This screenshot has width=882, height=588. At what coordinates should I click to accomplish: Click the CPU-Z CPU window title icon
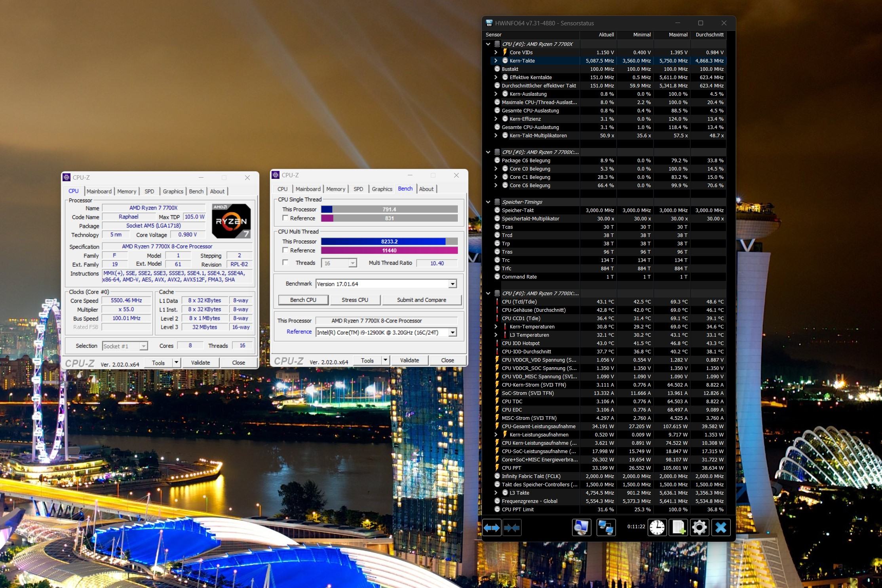tap(67, 177)
